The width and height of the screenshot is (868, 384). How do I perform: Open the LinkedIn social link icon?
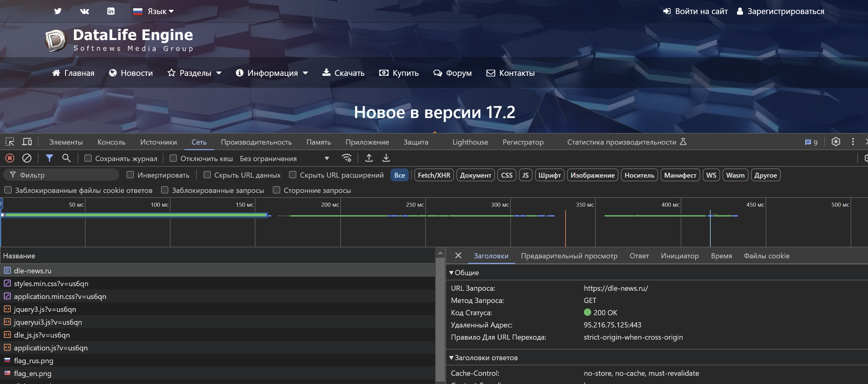tap(111, 11)
